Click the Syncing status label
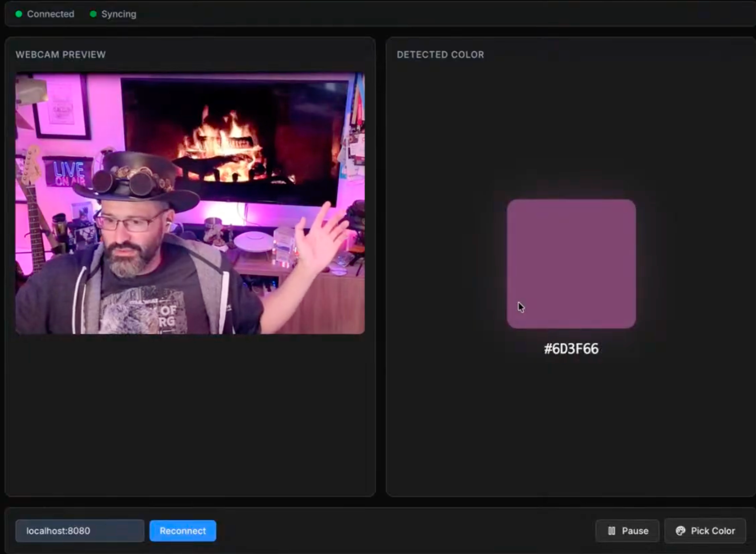This screenshot has width=756, height=554. pyautogui.click(x=119, y=14)
